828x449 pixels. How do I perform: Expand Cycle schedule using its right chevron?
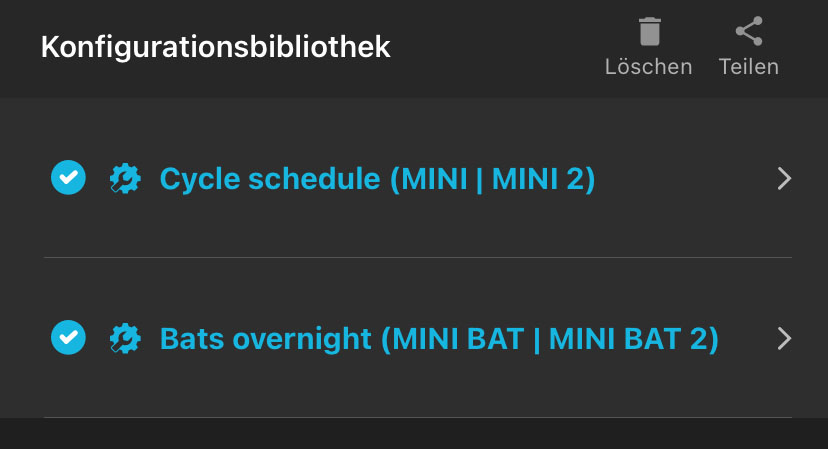click(784, 179)
